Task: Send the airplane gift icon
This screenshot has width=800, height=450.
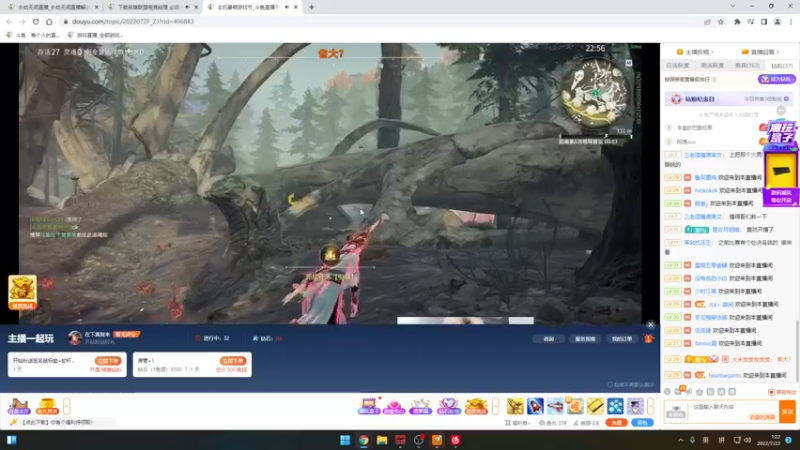Action: click(x=515, y=406)
